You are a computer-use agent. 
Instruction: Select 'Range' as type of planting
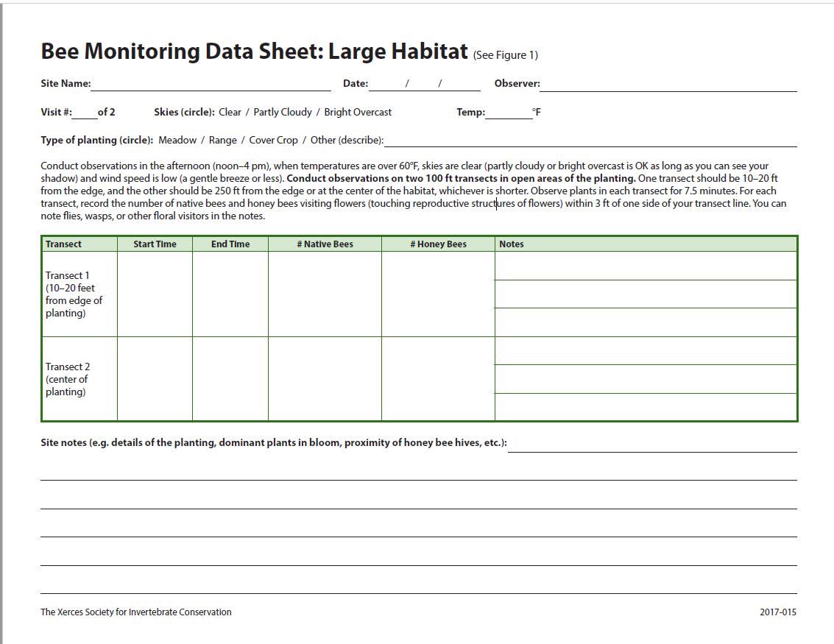[x=223, y=141]
